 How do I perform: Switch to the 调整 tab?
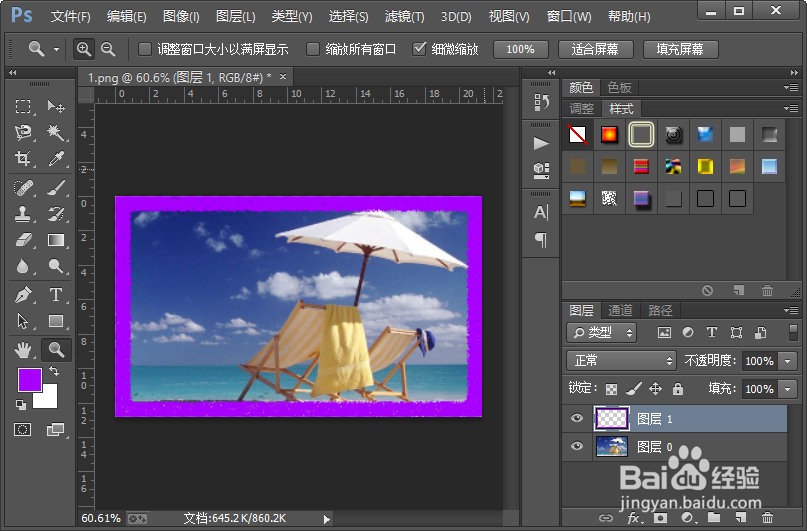(582, 109)
